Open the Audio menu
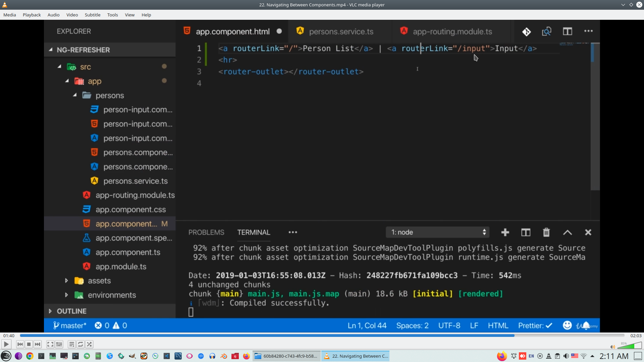Image resolution: width=644 pixels, height=362 pixels. click(53, 15)
